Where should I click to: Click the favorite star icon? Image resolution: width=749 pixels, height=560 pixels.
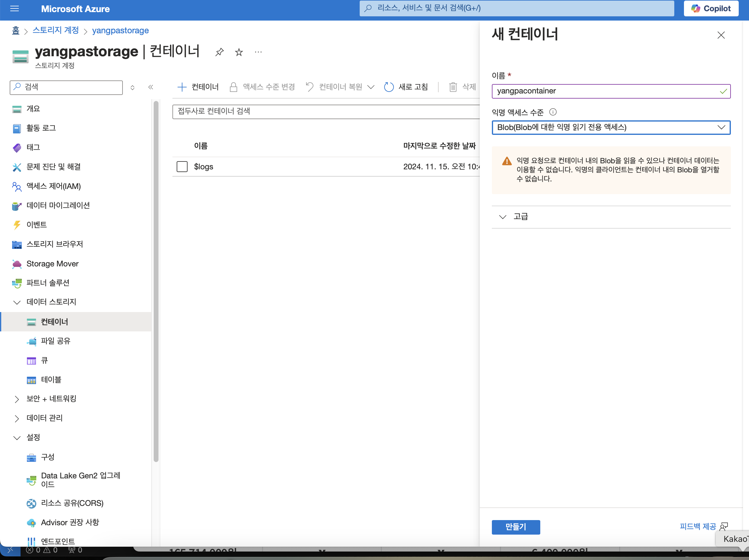[239, 52]
